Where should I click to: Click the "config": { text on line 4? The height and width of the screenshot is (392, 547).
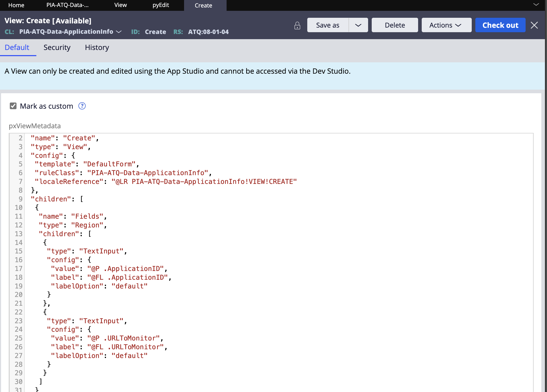coord(53,156)
